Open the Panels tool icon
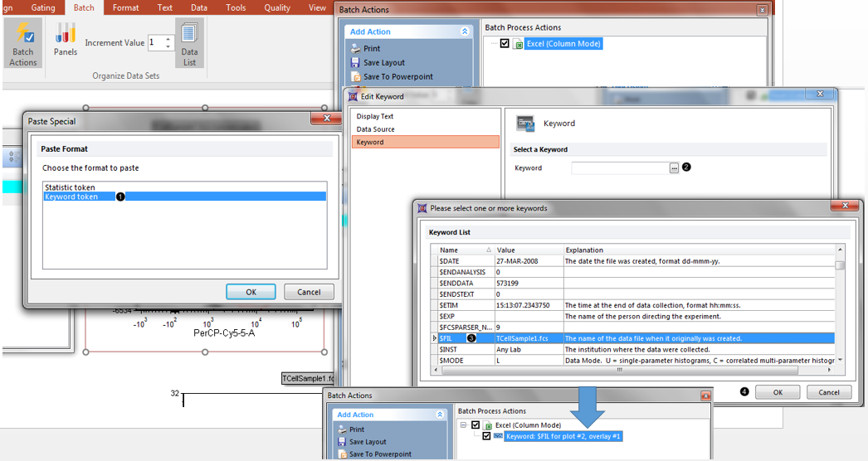The image size is (868, 461). (66, 40)
